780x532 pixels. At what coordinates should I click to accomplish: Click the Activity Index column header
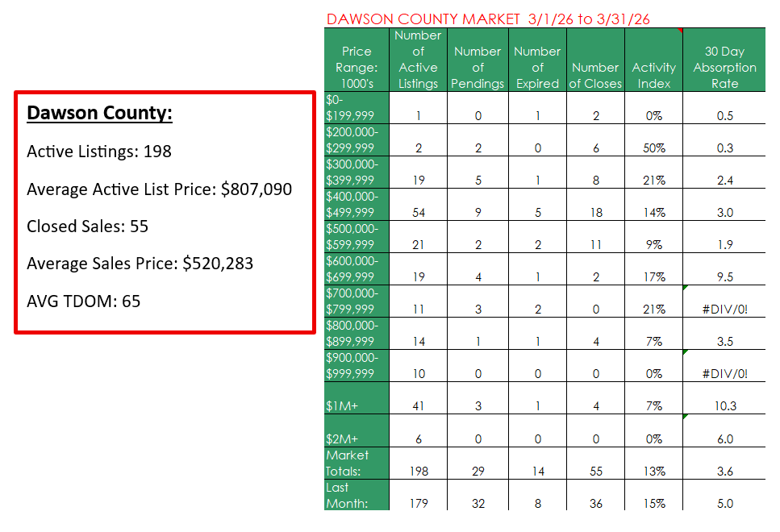tap(653, 75)
